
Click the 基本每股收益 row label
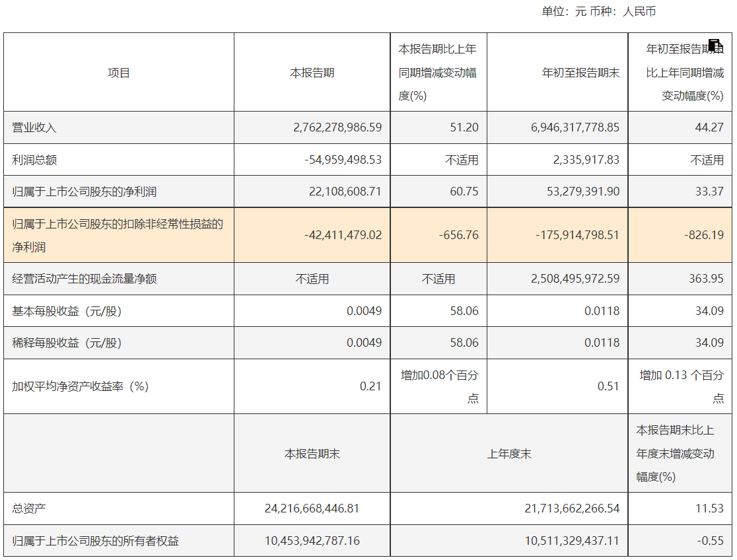[67, 311]
